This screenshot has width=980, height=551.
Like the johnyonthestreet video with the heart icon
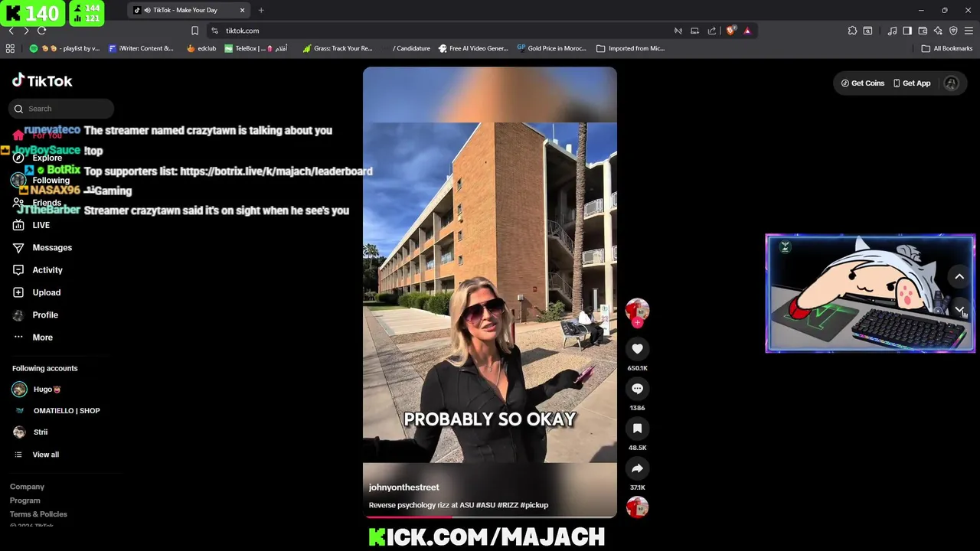point(637,349)
